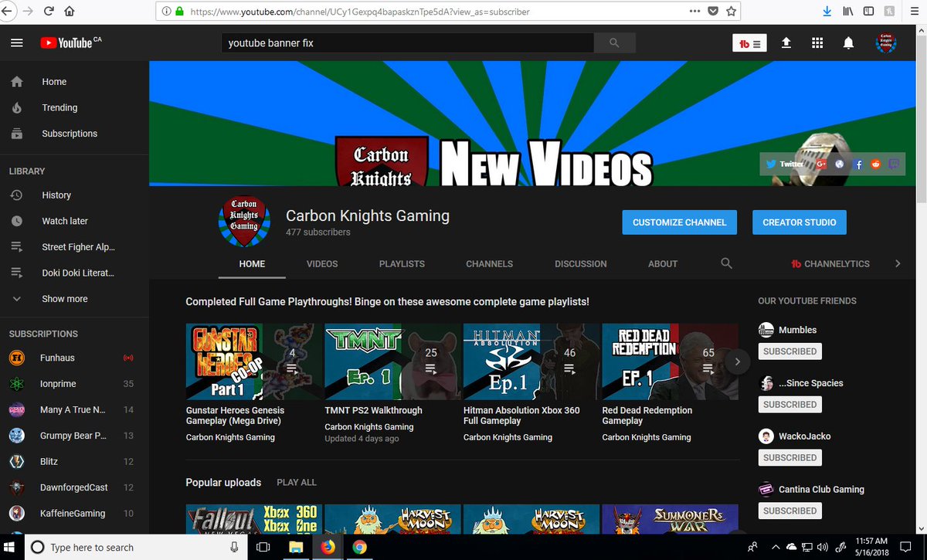Toggle Firefox sidebar icon
This screenshot has height=560, width=927.
tap(869, 12)
